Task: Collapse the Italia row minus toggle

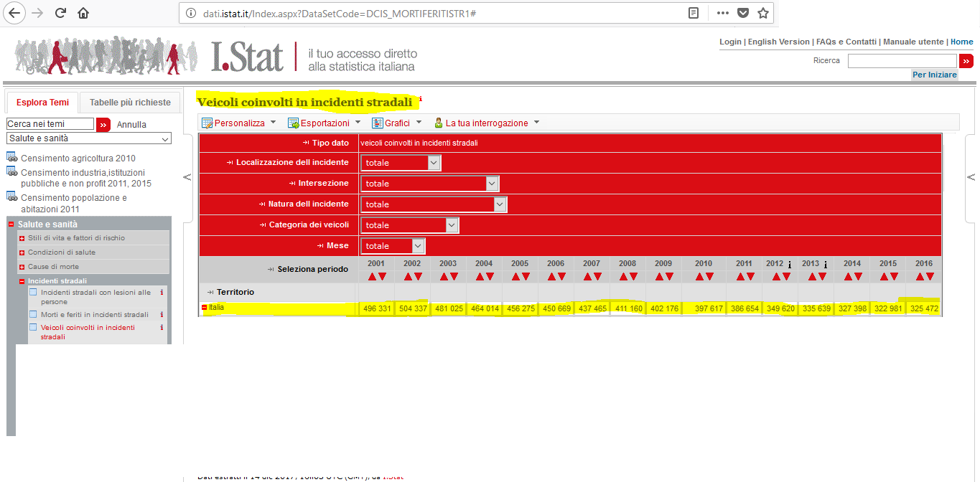Action: coord(204,308)
